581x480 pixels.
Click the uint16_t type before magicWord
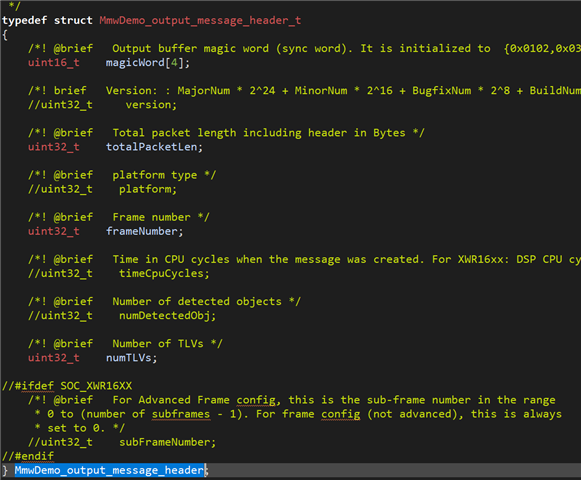tap(54, 63)
